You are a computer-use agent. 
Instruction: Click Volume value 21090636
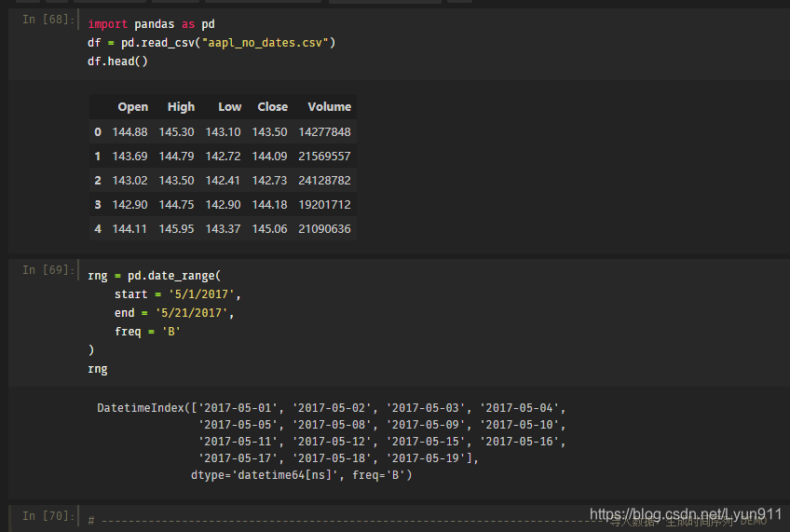point(324,228)
